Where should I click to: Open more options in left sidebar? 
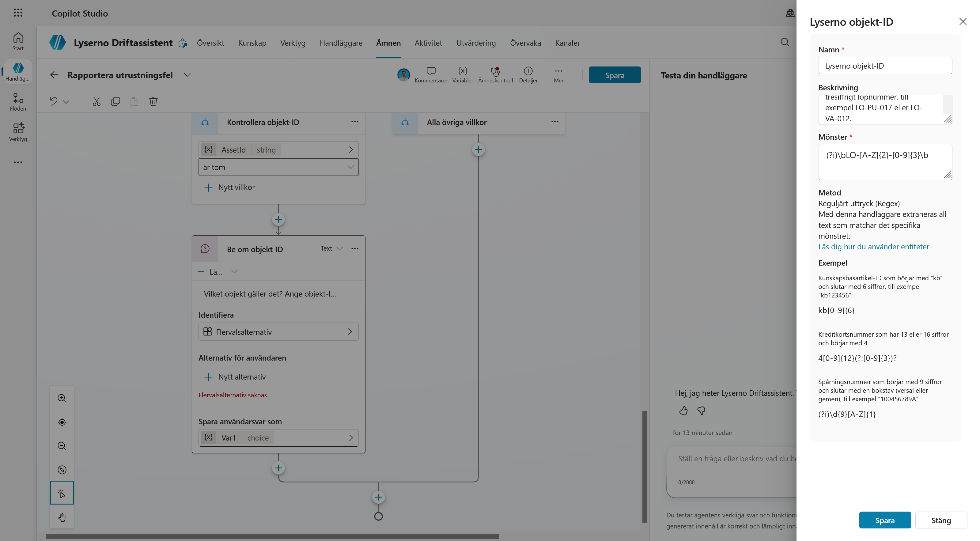[x=18, y=162]
